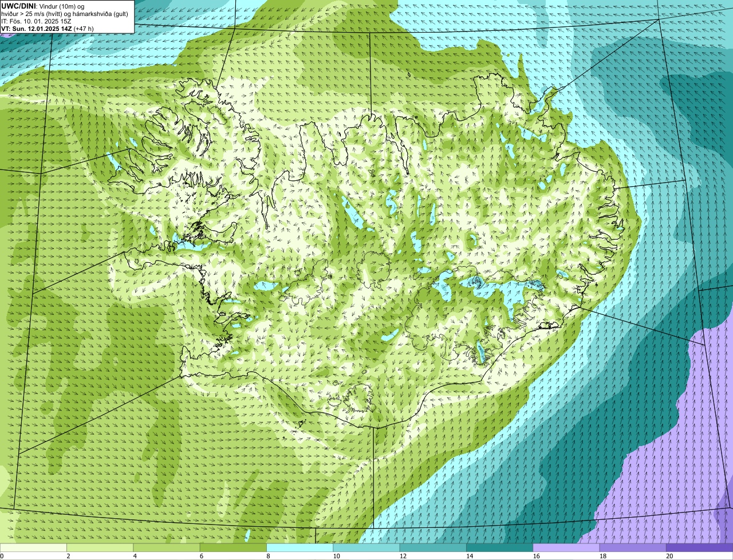
Task: Select valid time "VT: Sun. 12.01.2025 14Z (+47 h)"
Action: click(48, 29)
